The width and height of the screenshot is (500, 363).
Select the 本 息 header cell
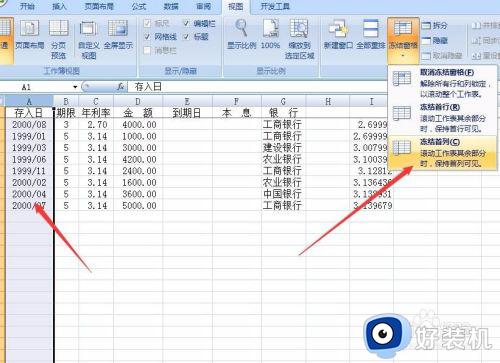click(237, 113)
